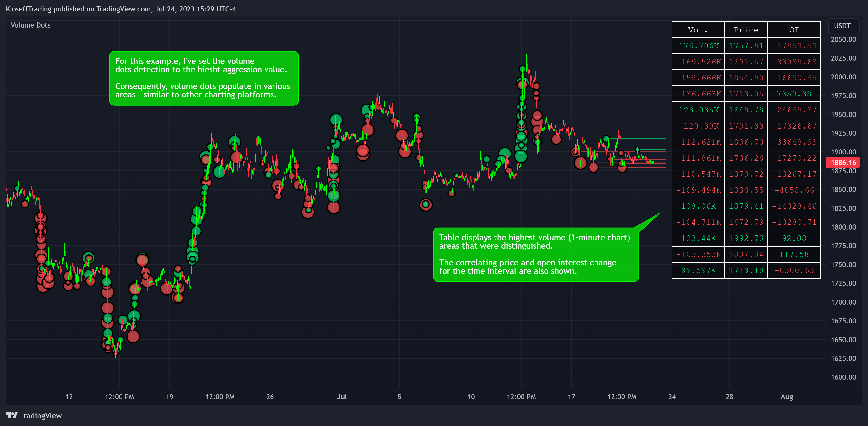Image resolution: width=868 pixels, height=426 pixels.
Task: Click volume cell -103.353K
Action: (x=698, y=254)
